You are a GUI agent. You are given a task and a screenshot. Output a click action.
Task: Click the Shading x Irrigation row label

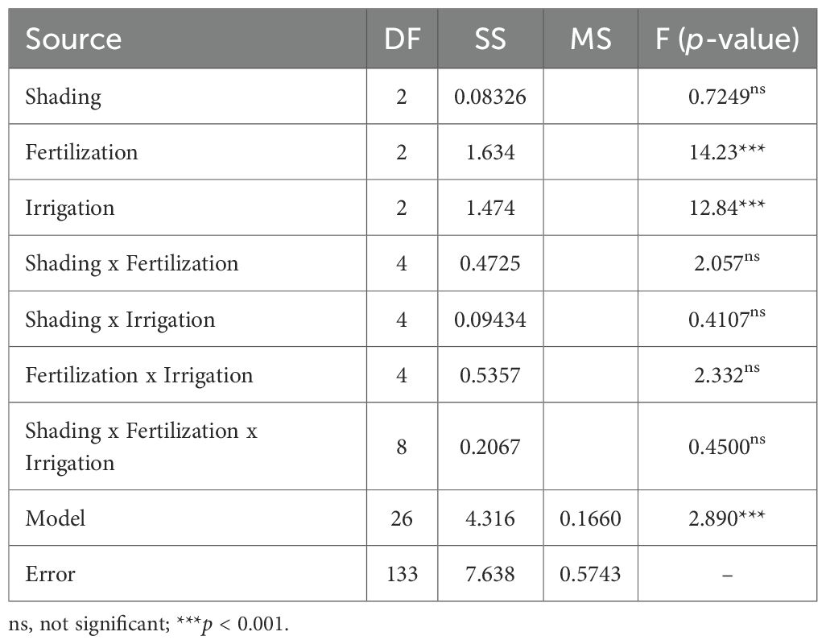pyautogui.click(x=120, y=320)
